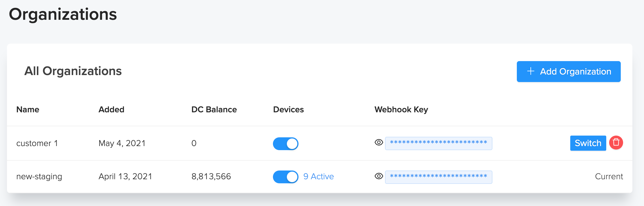This screenshot has width=644, height=206.
Task: Select the masked webhook key field for customer 1
Action: pos(438,143)
